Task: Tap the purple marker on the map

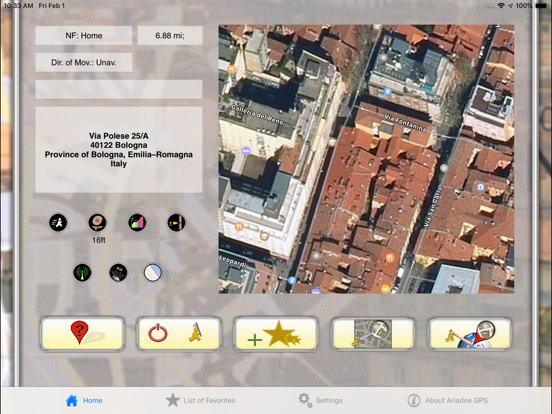Action: 246,151
